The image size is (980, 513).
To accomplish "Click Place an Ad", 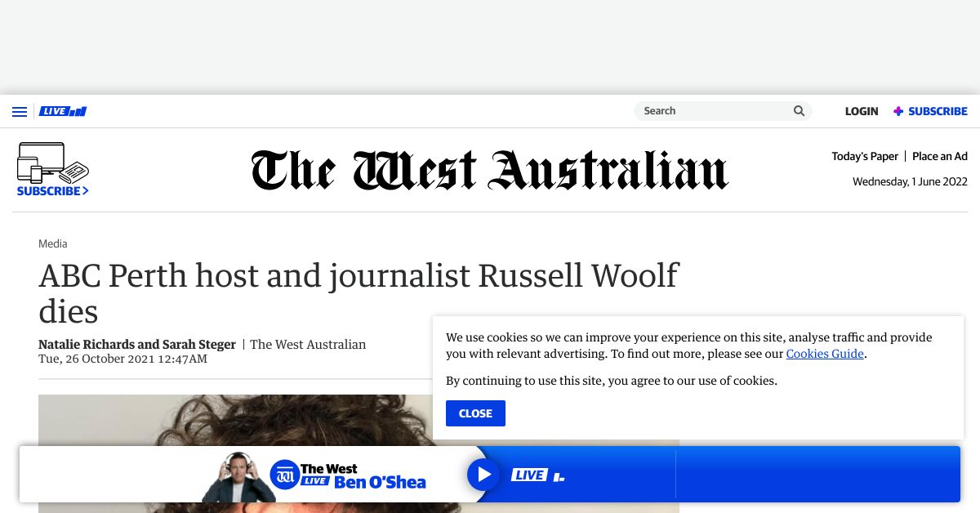I will tap(939, 156).
